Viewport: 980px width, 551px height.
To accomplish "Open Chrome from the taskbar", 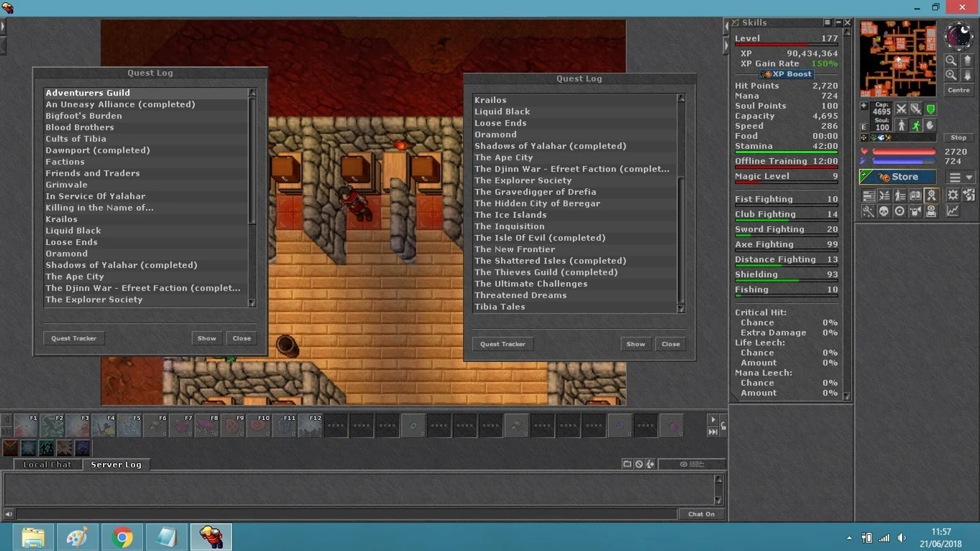I will coord(122,537).
